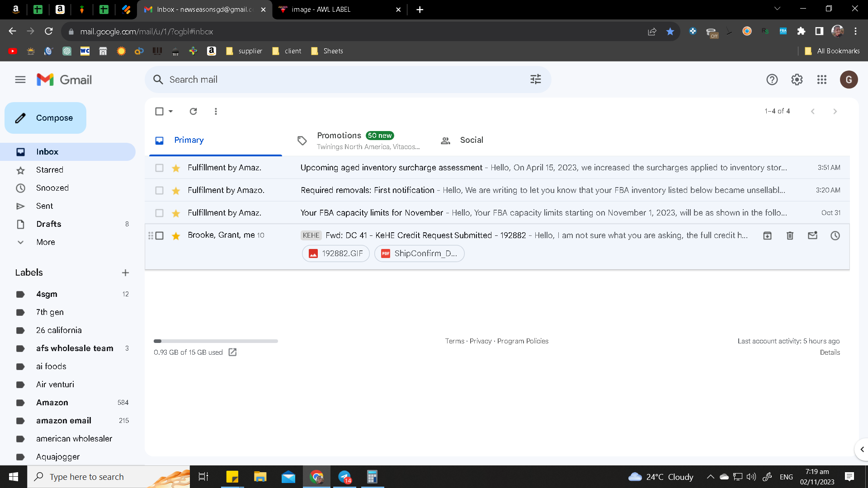Go to newer messages arrow

click(813, 111)
